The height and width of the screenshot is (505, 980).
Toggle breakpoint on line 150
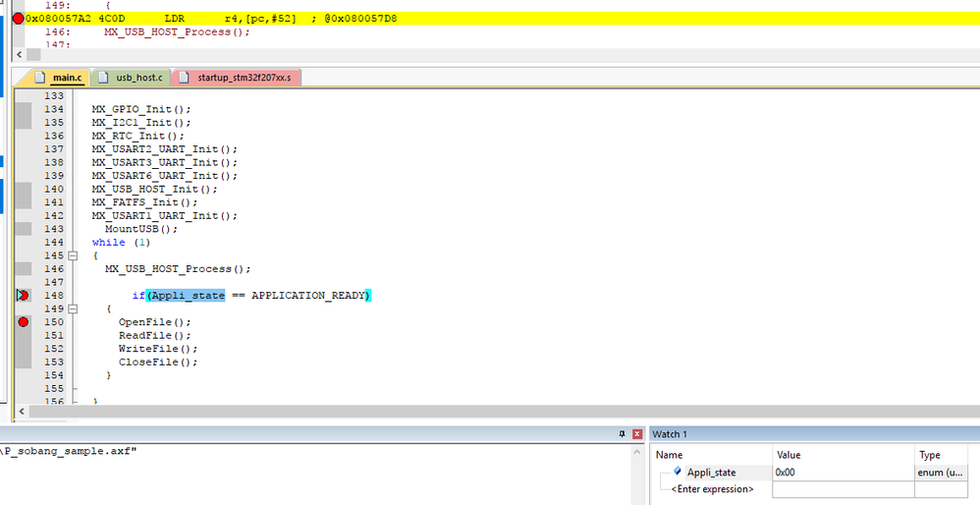coord(24,322)
